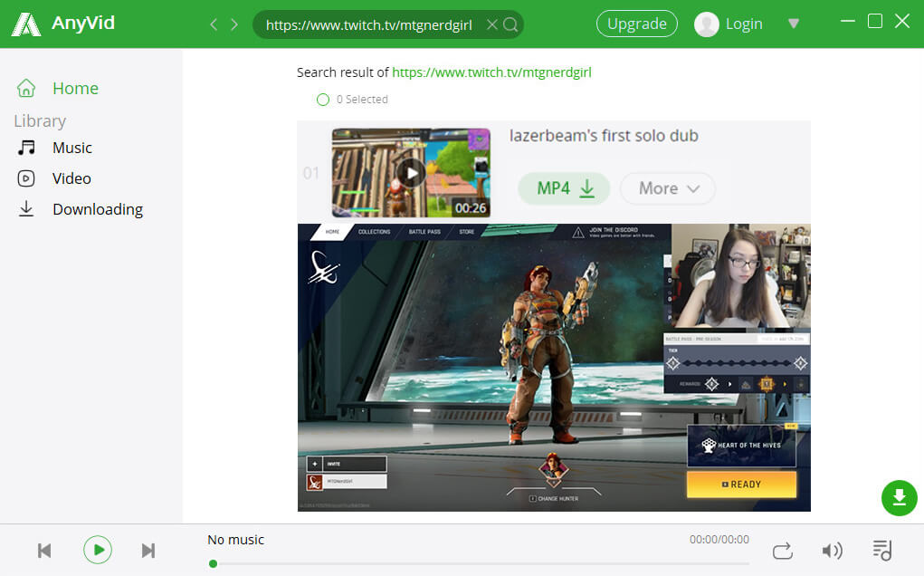
Task: Maximize the AnyVid window
Action: (875, 21)
